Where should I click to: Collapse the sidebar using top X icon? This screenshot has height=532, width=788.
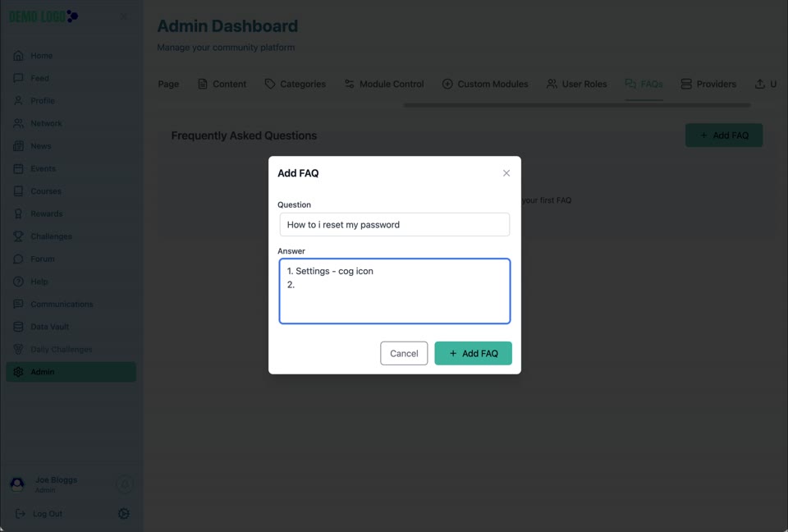pyautogui.click(x=124, y=16)
